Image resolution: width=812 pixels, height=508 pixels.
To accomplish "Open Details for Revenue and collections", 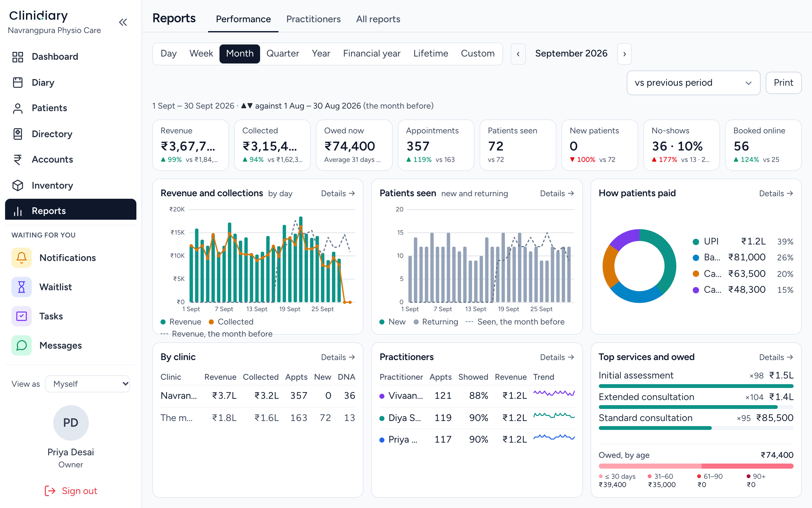I will (338, 194).
